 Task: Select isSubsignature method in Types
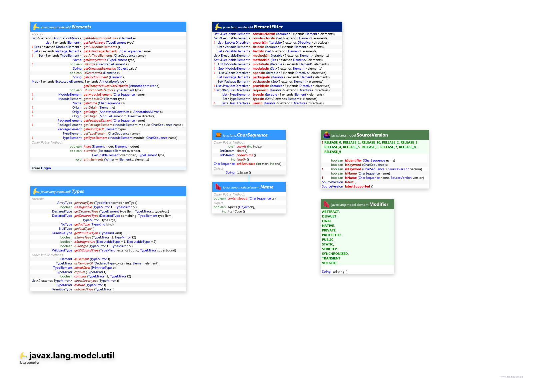(85, 242)
